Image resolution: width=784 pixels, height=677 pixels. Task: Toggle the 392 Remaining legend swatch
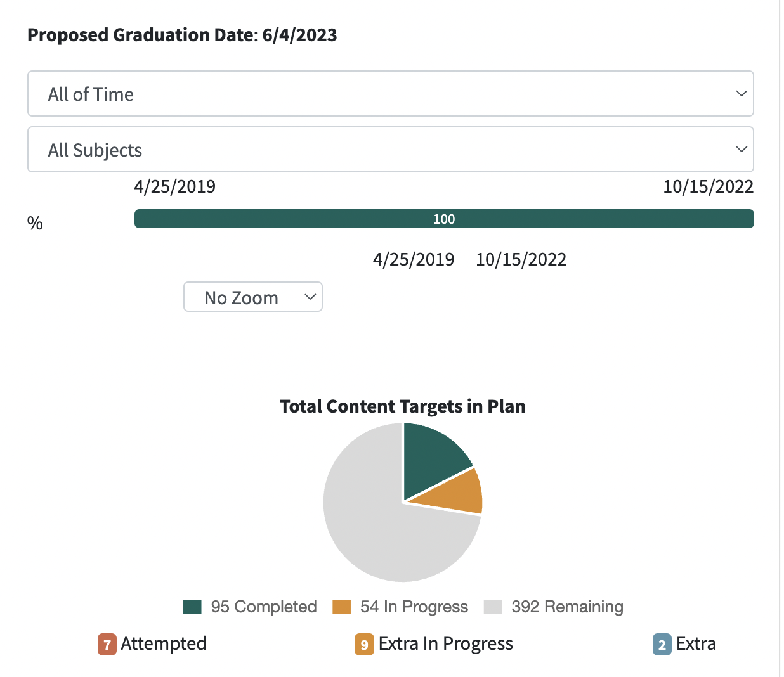493,607
